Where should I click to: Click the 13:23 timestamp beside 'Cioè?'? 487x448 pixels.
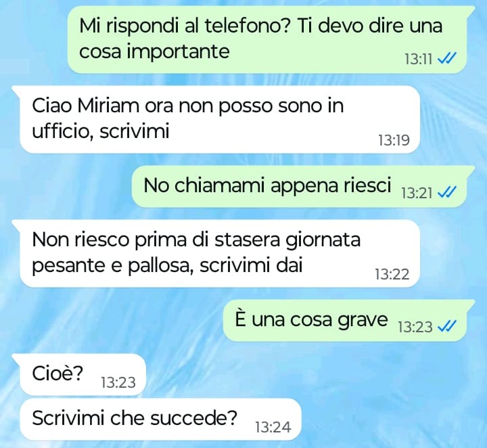(118, 382)
